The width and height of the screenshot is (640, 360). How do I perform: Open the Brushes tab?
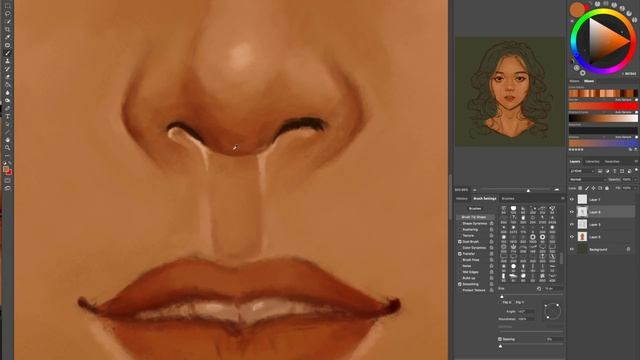point(508,199)
